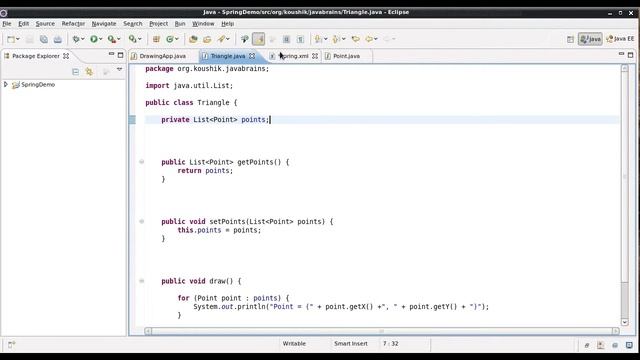This screenshot has width=640, height=360.
Task: Close the spring.xml tab
Action: tap(315, 56)
